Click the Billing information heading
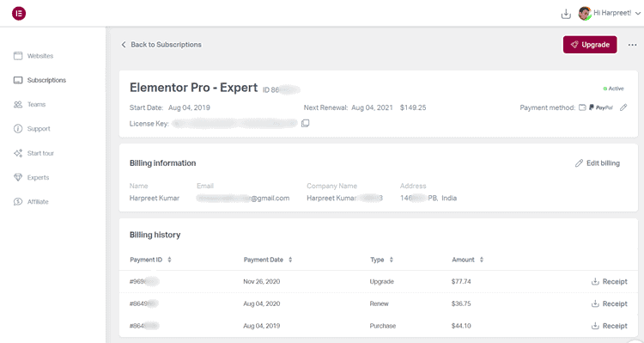The height and width of the screenshot is (343, 644). coord(162,162)
